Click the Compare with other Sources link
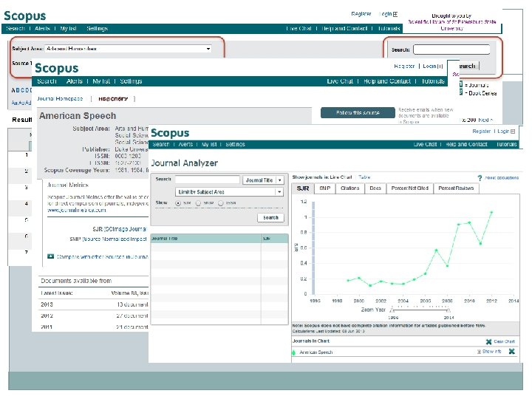The height and width of the screenshot is (399, 532). [102, 257]
